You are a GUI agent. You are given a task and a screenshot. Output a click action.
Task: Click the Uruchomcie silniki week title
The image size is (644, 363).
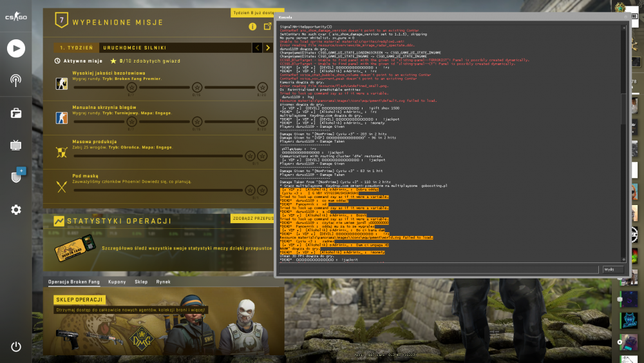[x=135, y=48]
